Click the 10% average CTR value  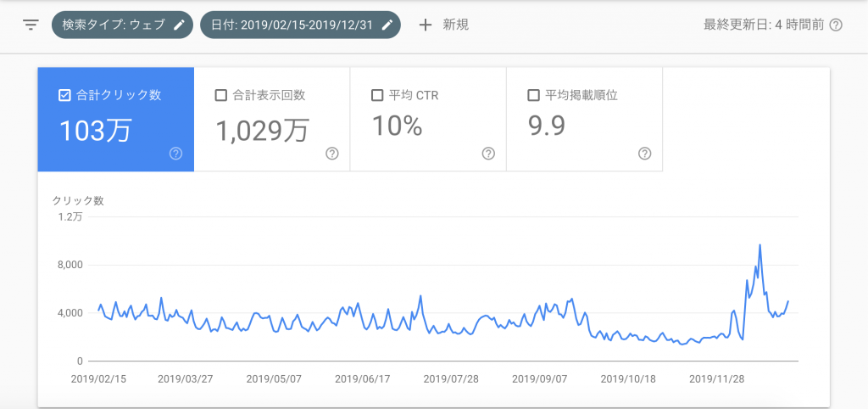coord(397,126)
